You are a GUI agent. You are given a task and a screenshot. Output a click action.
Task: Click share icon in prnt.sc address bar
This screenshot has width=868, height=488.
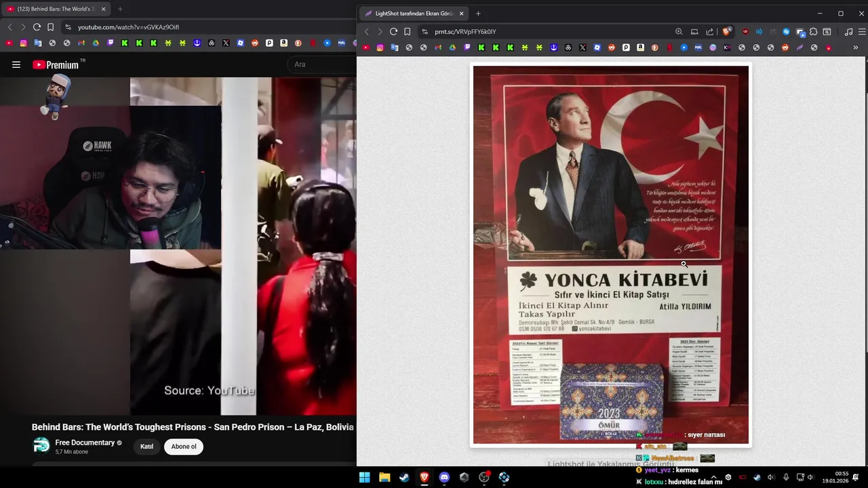[709, 31]
